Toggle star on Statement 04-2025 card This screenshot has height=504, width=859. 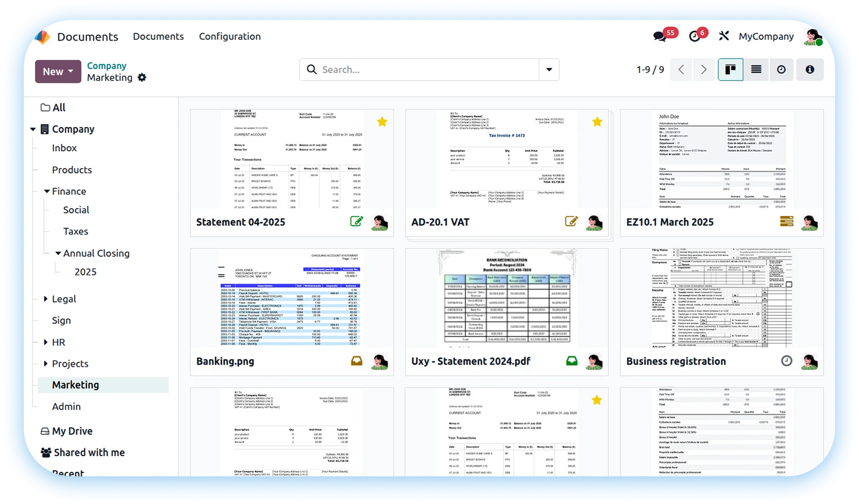click(382, 122)
